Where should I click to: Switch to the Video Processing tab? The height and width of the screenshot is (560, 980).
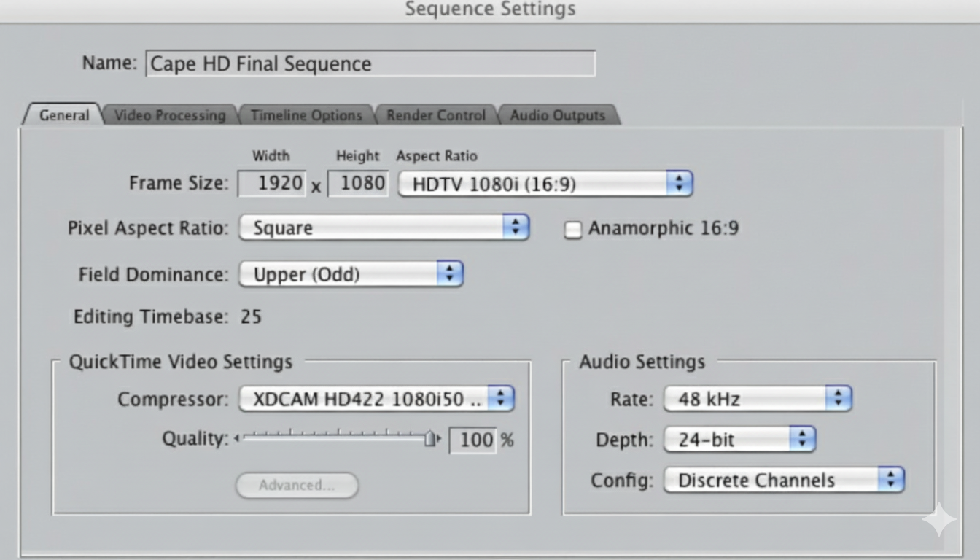(170, 115)
